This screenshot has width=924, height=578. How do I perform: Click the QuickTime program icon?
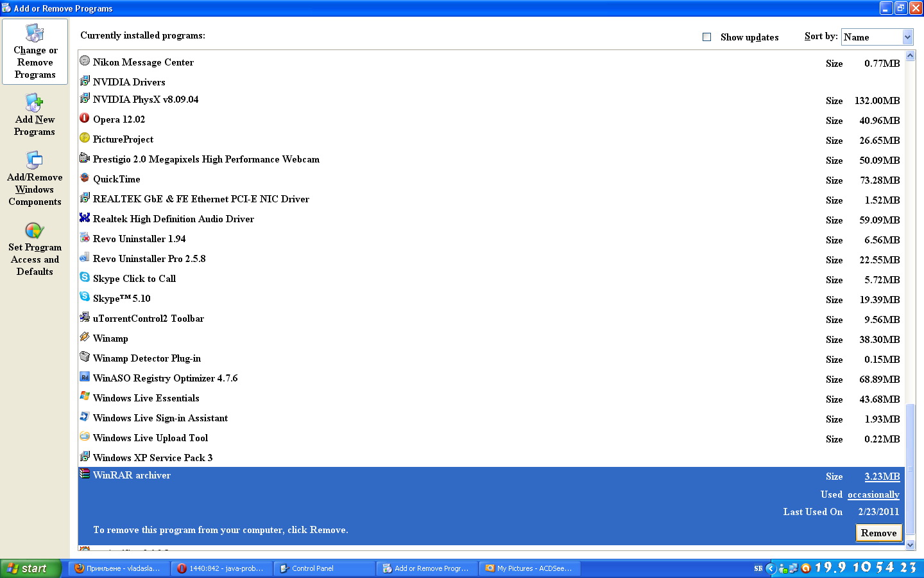[85, 178]
